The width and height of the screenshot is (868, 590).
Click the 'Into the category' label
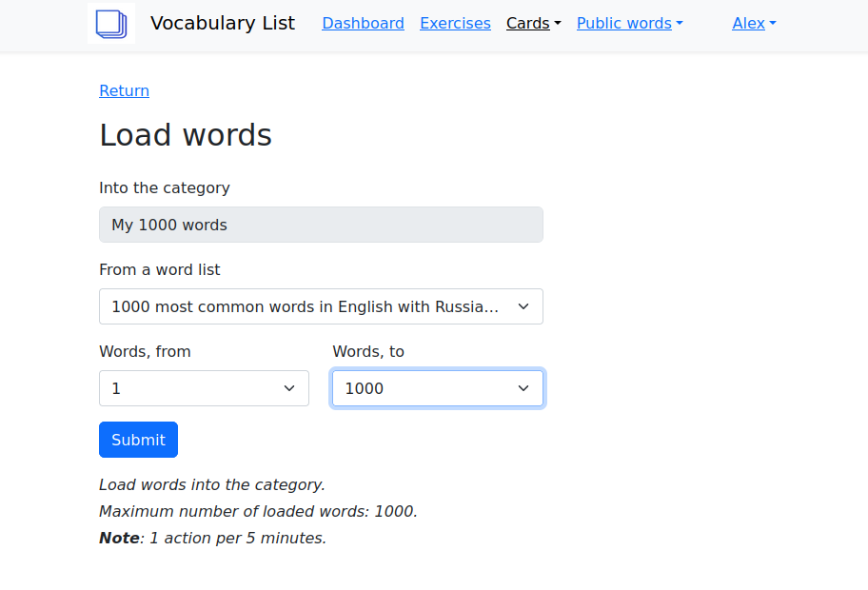165,187
